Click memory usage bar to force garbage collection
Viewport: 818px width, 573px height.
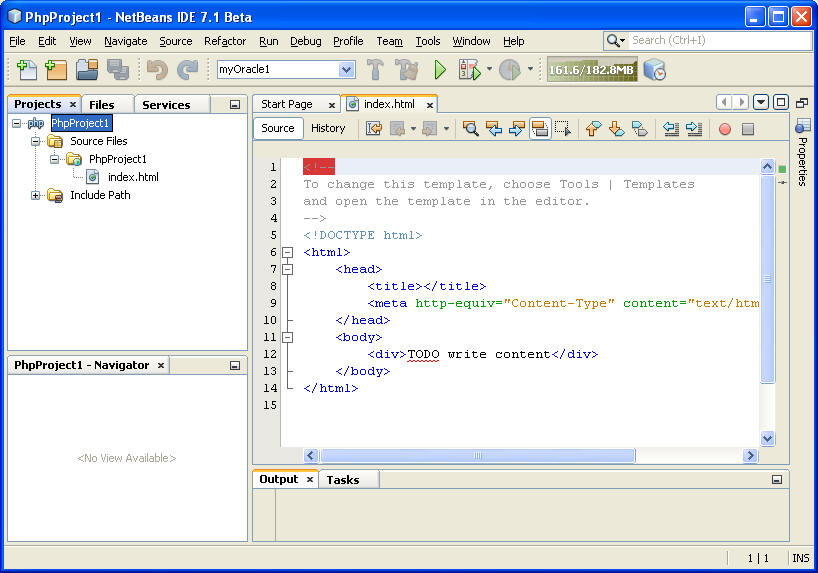click(x=592, y=69)
